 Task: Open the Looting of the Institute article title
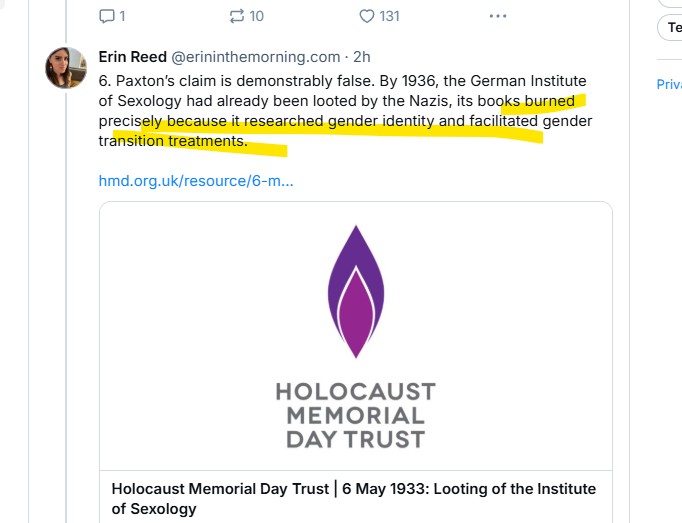tap(354, 498)
